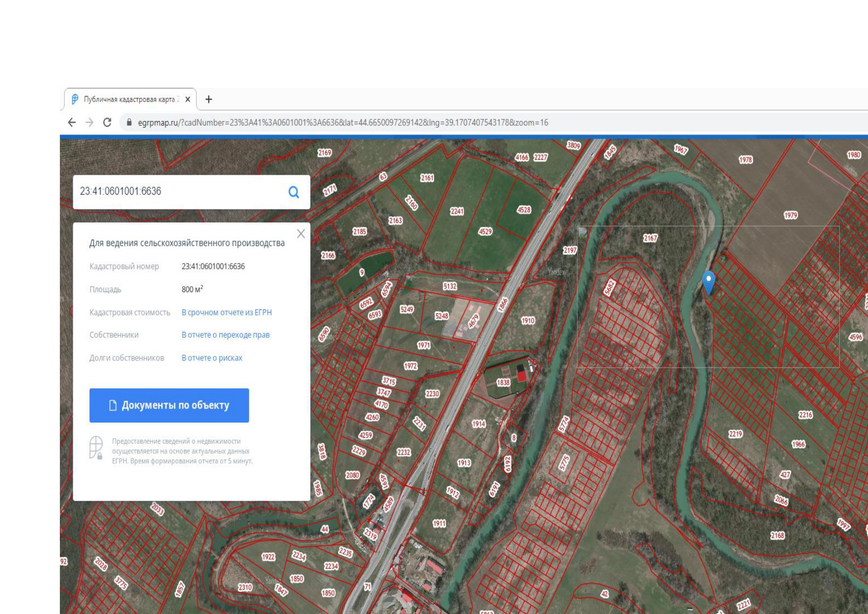The width and height of the screenshot is (868, 614).
Task: Click parcel label 4596 on the map
Action: click(x=856, y=337)
